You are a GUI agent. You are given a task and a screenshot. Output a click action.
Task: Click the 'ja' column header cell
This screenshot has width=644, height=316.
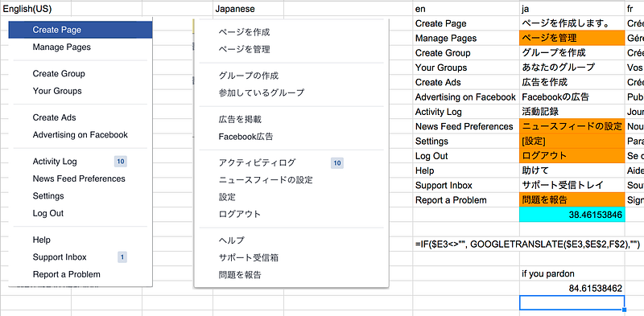(572, 9)
